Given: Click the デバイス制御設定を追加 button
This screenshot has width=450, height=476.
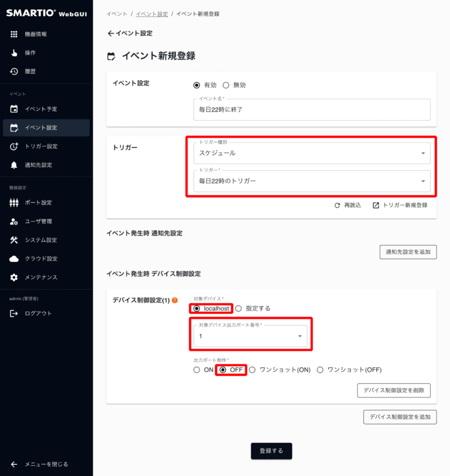Looking at the screenshot, I should [400, 417].
